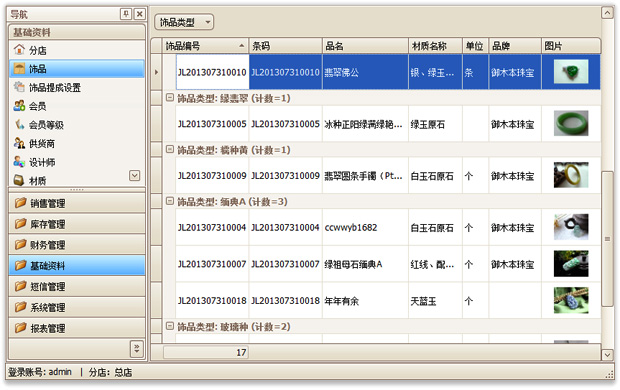620x390 pixels.
Task: Click the vertical scrollbar down arrow
Action: click(x=607, y=354)
